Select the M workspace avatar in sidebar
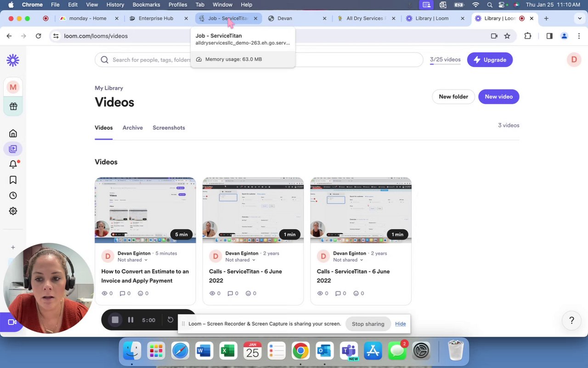588x368 pixels. click(x=13, y=87)
